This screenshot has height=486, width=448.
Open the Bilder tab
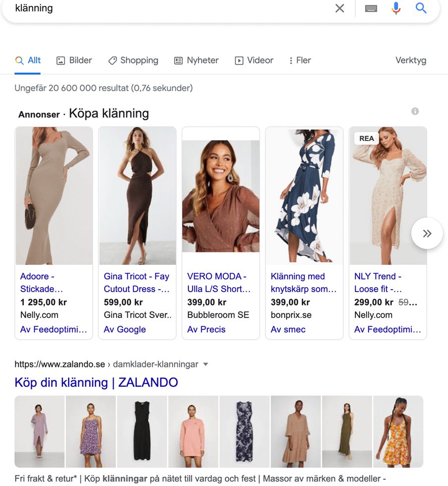coord(74,61)
